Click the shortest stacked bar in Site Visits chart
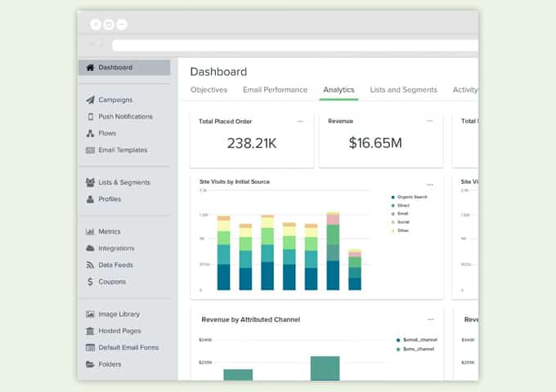This screenshot has width=556, height=392. coord(355,269)
